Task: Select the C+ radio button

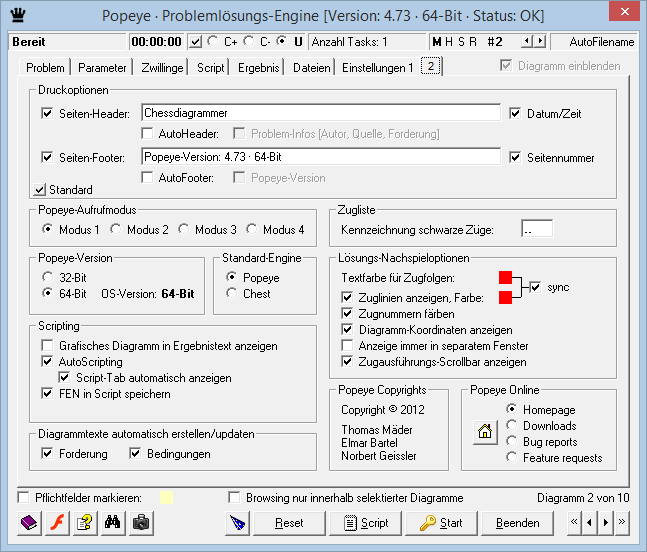Action: pyautogui.click(x=213, y=41)
